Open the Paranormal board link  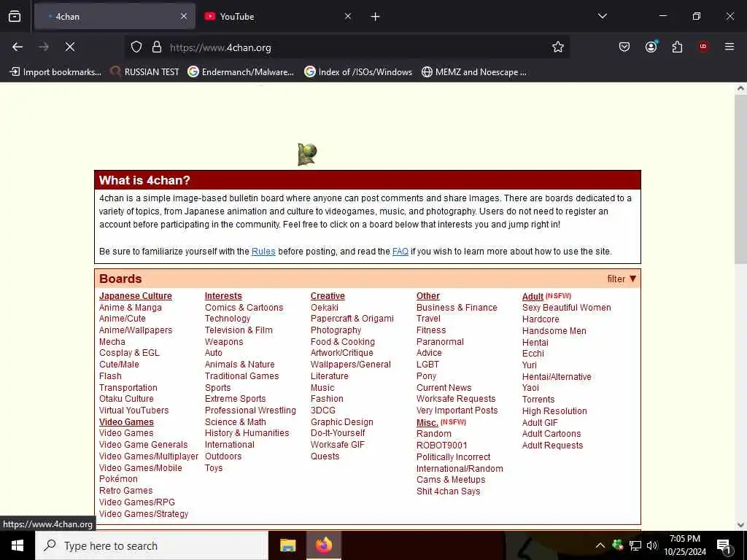click(x=440, y=341)
